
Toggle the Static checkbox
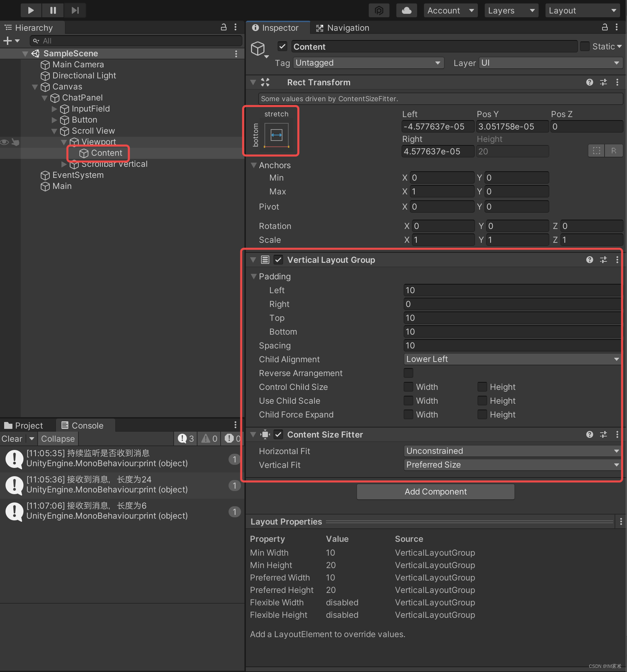click(585, 46)
